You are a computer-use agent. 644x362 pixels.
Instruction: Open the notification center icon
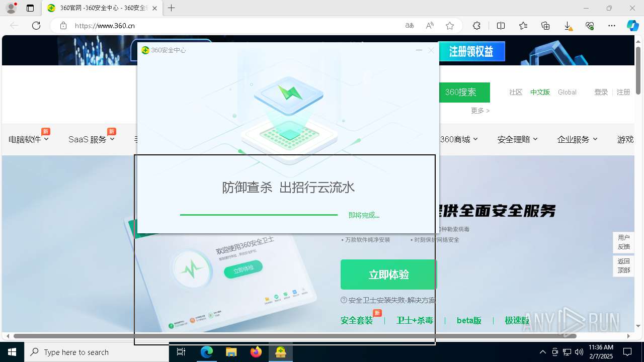pyautogui.click(x=627, y=352)
